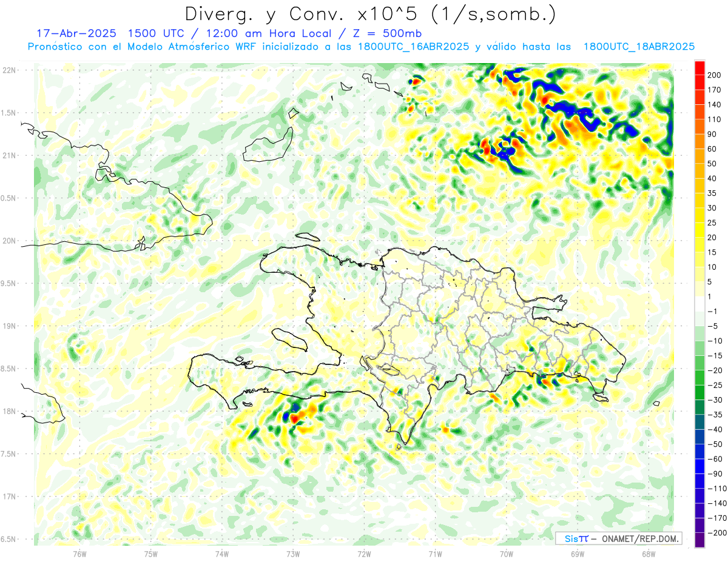Click the '71W' longitude label

click(x=435, y=554)
